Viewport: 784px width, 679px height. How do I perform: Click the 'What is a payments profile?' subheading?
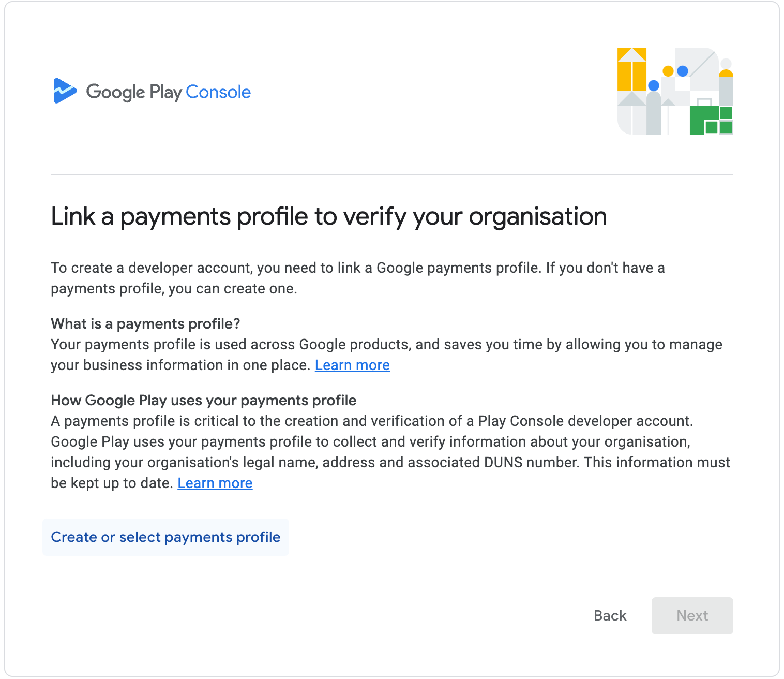(x=145, y=324)
